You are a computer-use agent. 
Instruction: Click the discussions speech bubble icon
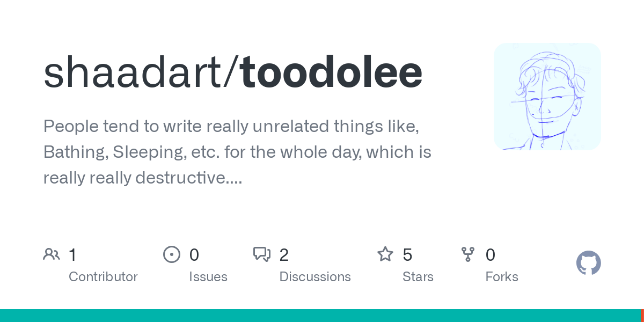262,254
